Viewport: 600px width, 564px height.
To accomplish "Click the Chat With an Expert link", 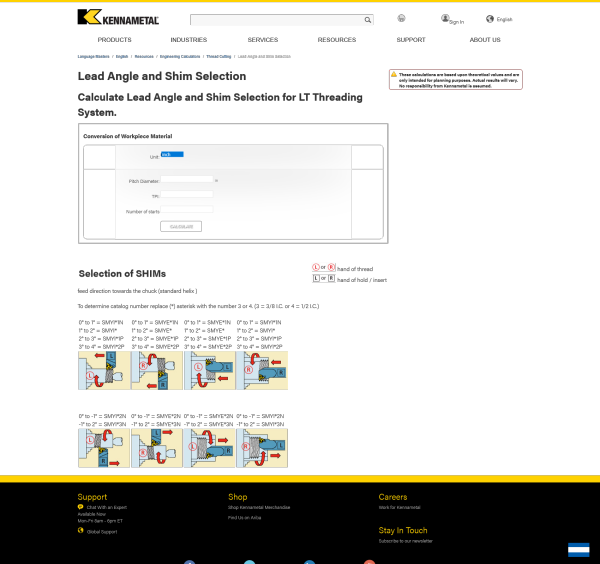I will 106,507.
